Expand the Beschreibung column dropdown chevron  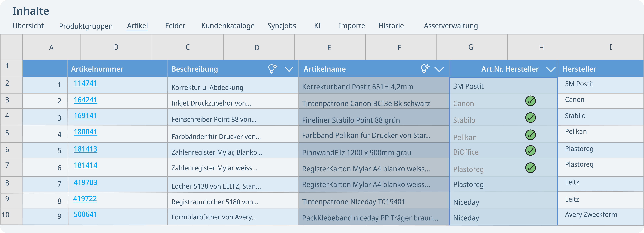pos(289,69)
